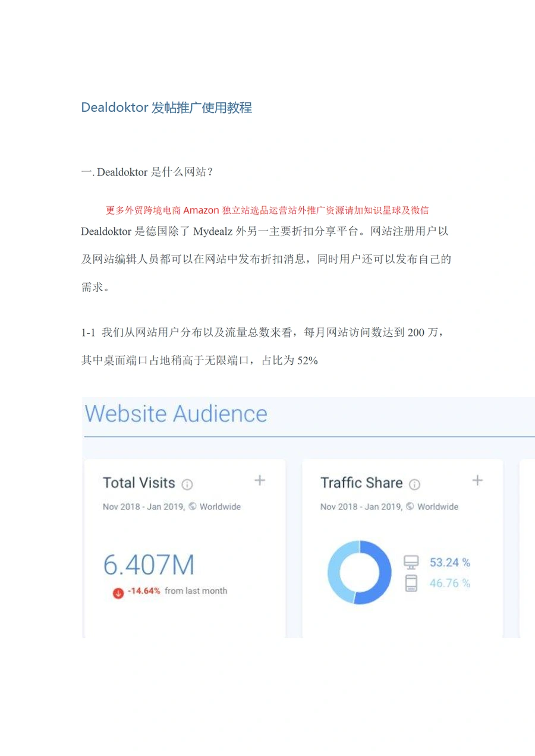The height and width of the screenshot is (756, 535).
Task: Click the date range under Total Visits
Action: tap(143, 507)
